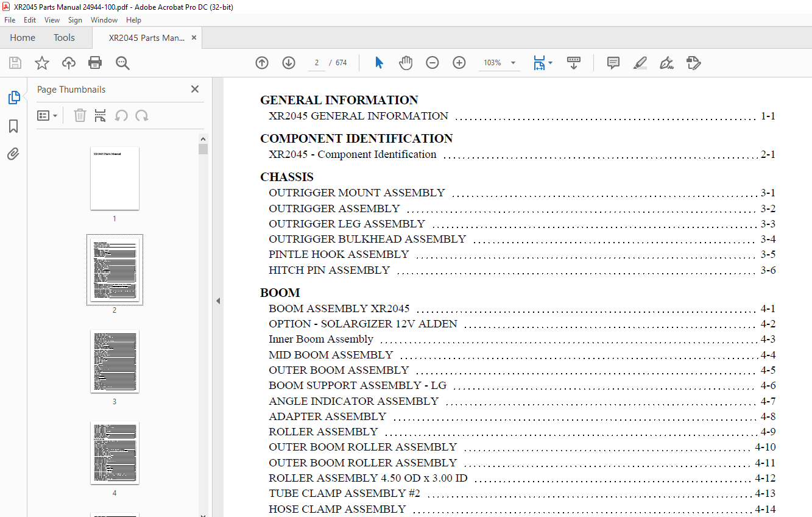Image resolution: width=812 pixels, height=517 pixels.
Task: Add the document to favorites with star
Action: click(42, 63)
